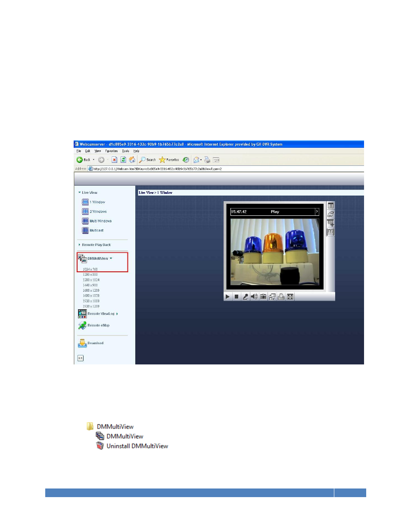Refresh the page with the green refresh icon
The image size is (411, 532).
123,160
